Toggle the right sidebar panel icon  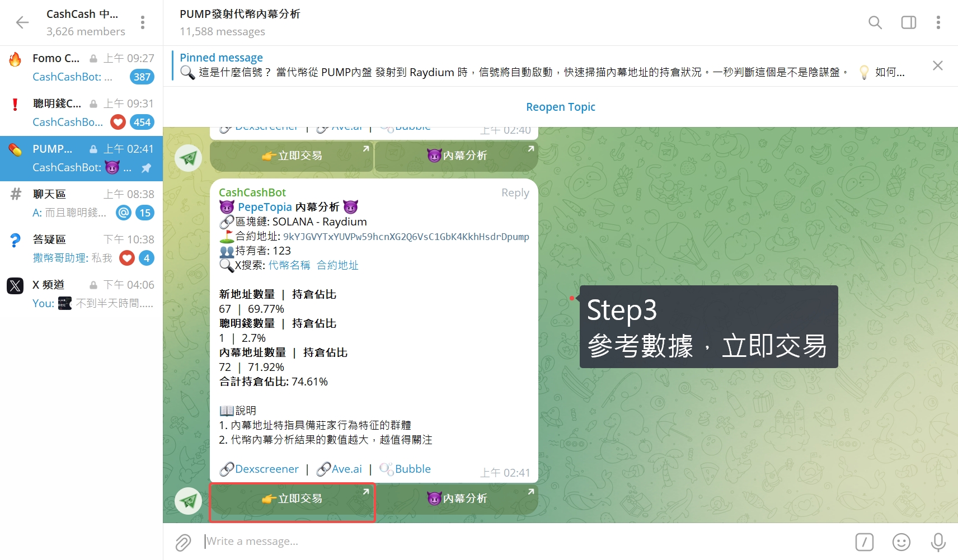908,22
